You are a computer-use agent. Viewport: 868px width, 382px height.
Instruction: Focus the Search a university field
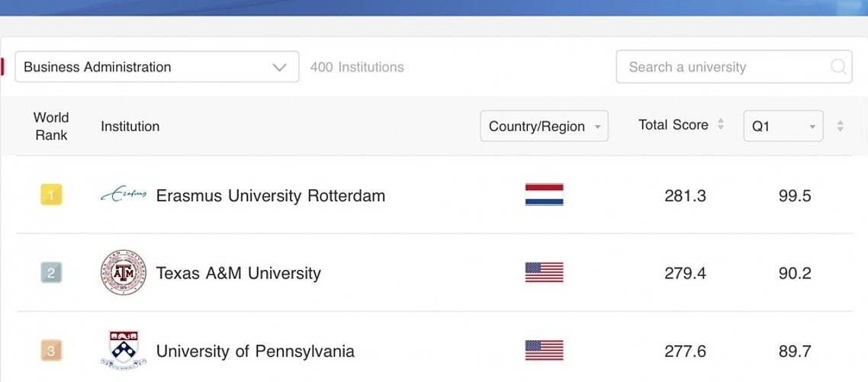tap(734, 67)
